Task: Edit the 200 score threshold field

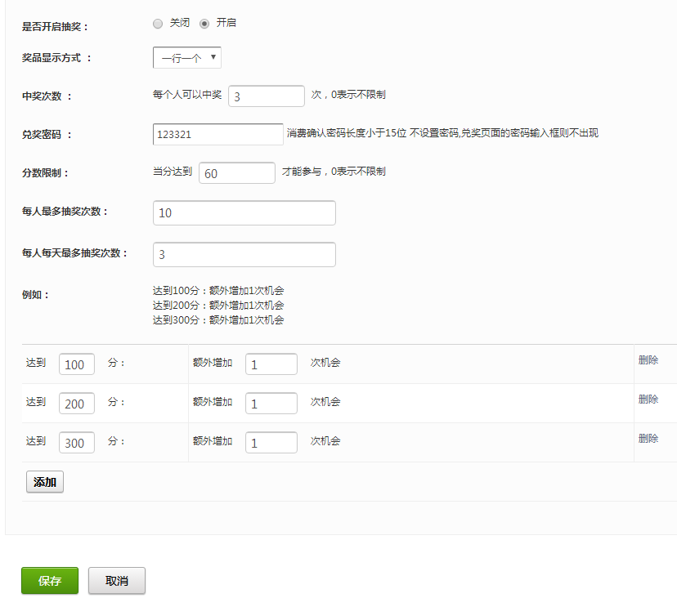Action: pyautogui.click(x=76, y=404)
